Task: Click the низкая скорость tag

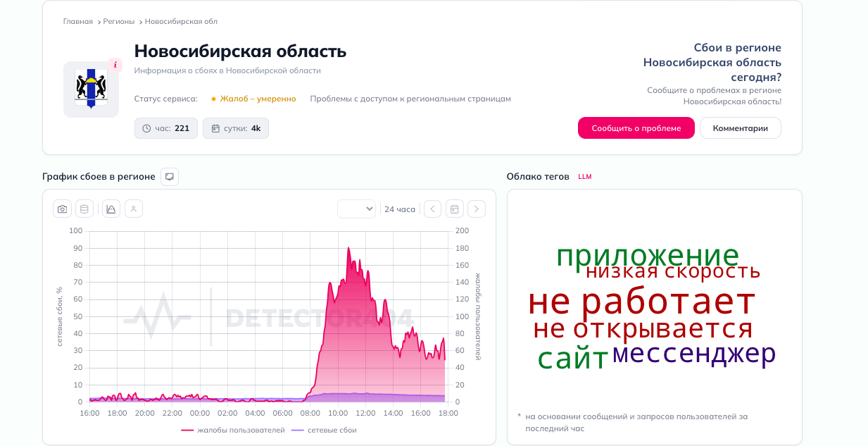Action: [673, 271]
